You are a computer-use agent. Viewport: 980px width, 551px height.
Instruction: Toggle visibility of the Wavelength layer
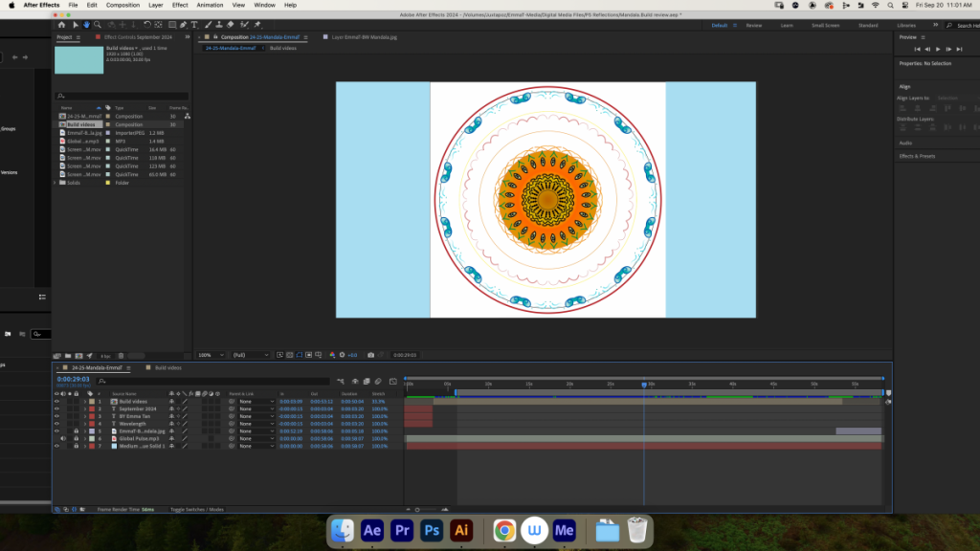pyautogui.click(x=56, y=424)
